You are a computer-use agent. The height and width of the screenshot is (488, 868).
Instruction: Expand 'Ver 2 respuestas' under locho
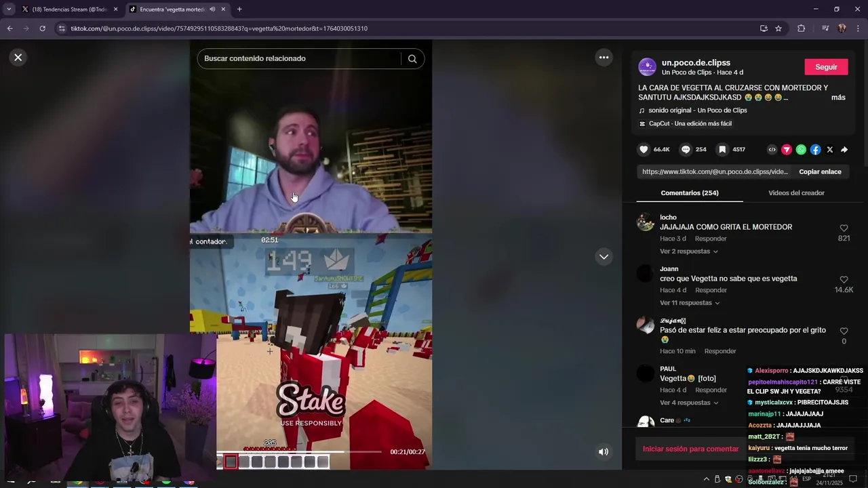pos(688,251)
